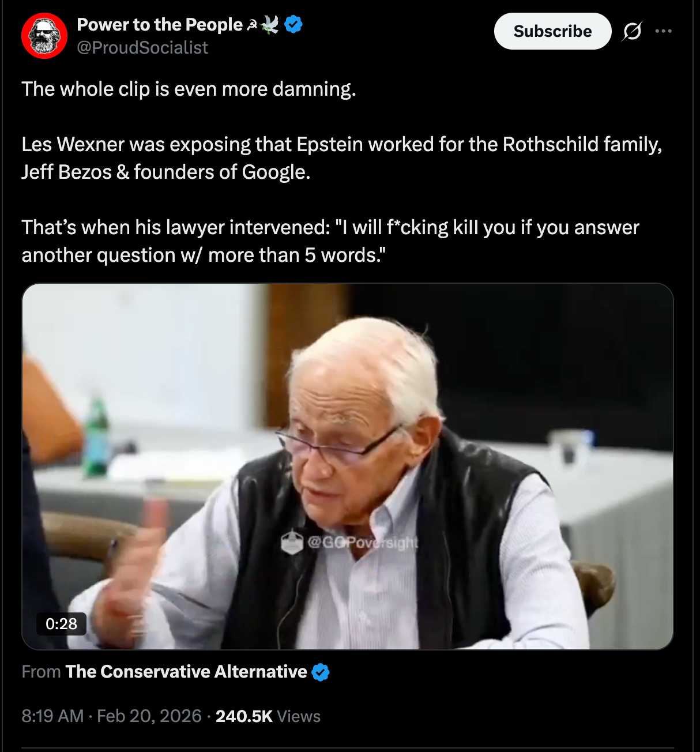Open the @ProudSocialist handle link
Screen dimensions: 700x752
pos(142,47)
